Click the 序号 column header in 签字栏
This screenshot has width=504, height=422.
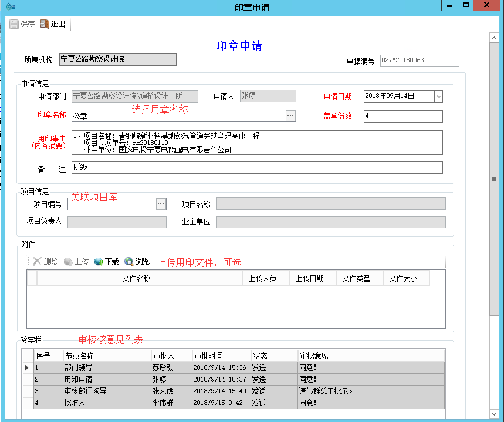pos(49,356)
